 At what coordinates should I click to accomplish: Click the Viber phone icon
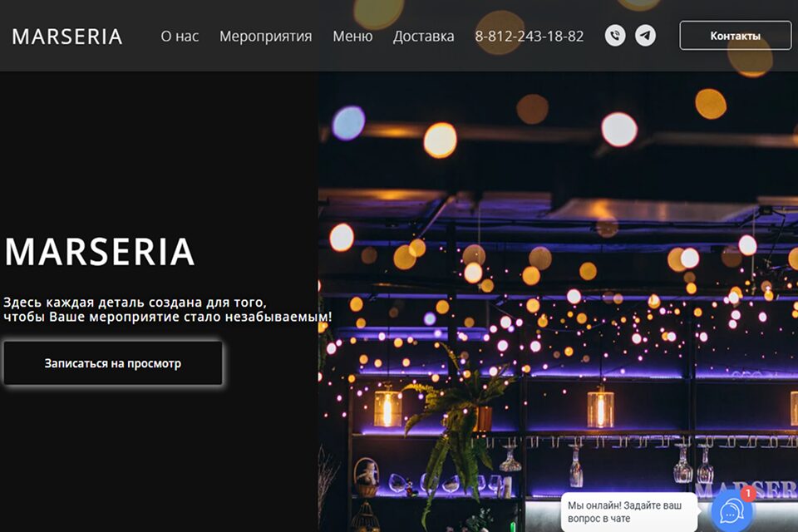(x=615, y=36)
